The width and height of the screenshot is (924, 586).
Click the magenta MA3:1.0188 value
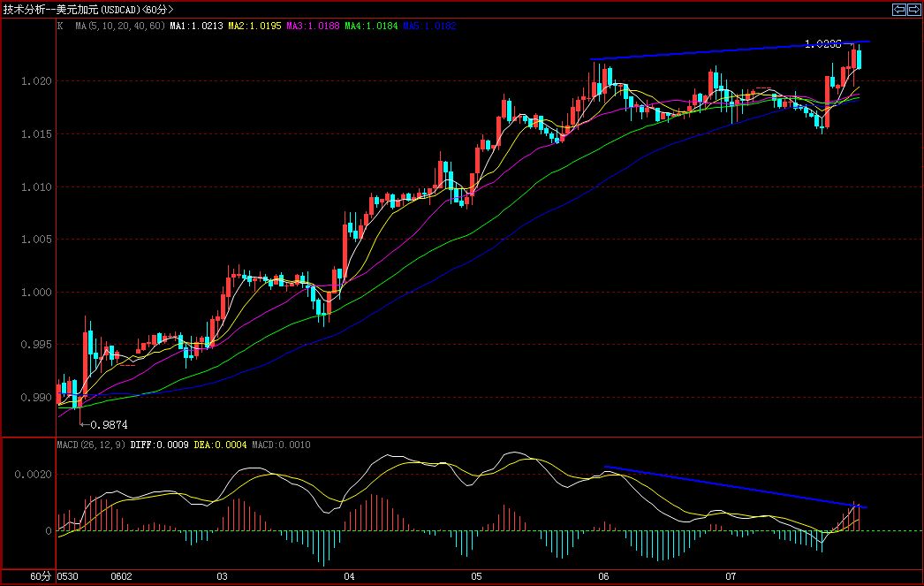[313, 26]
